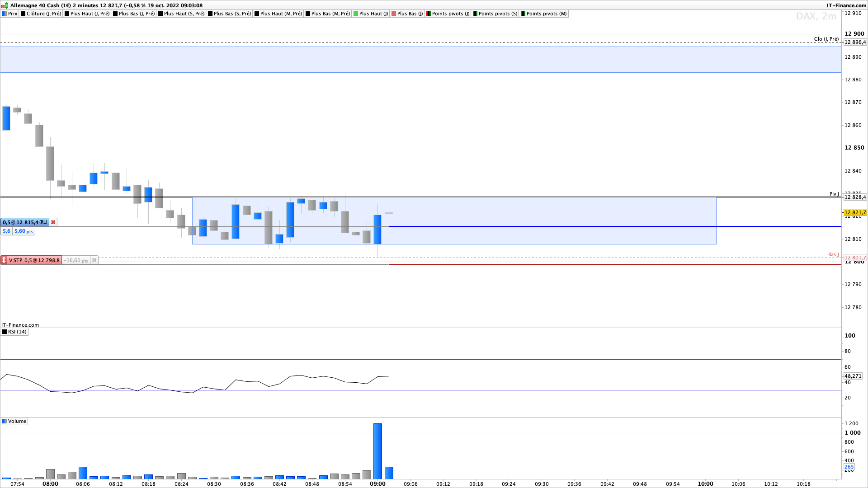Click the yellow current price tag 12 821,7
The width and height of the screenshot is (868, 488).
[x=855, y=212]
